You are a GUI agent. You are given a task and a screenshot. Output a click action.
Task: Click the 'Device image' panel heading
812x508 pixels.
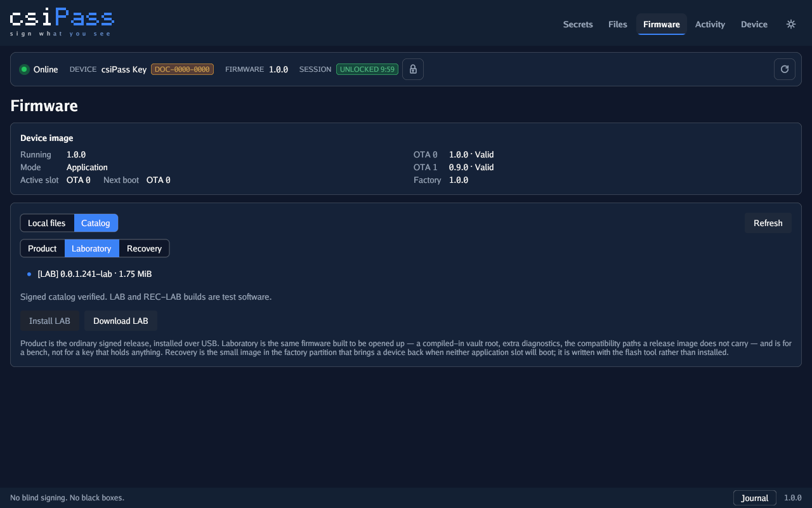pyautogui.click(x=47, y=138)
